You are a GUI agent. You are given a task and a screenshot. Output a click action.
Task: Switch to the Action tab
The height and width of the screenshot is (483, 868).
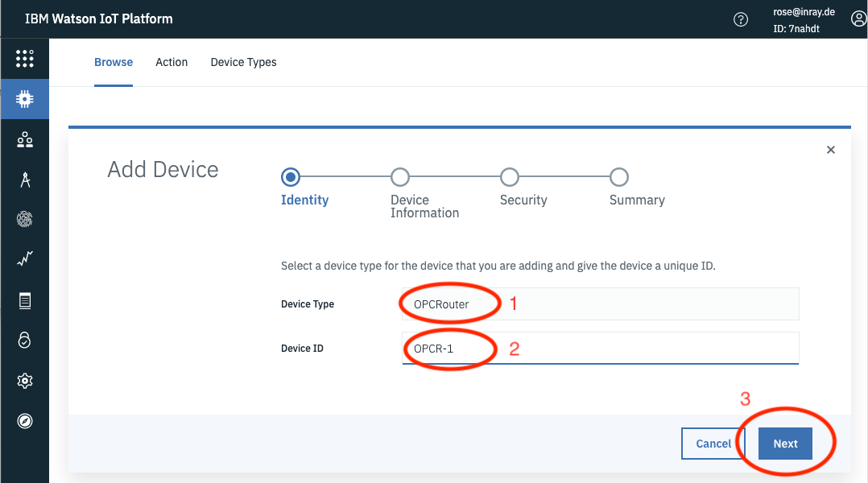[172, 62]
